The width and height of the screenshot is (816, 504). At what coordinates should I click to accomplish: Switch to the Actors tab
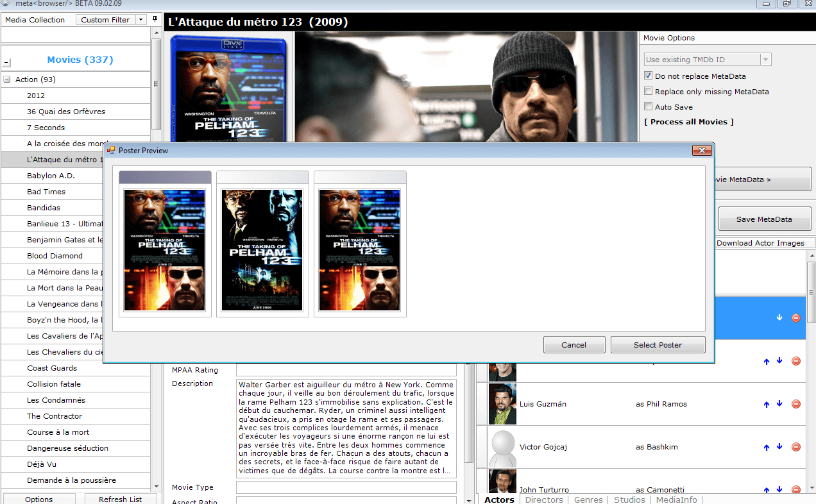click(x=499, y=500)
